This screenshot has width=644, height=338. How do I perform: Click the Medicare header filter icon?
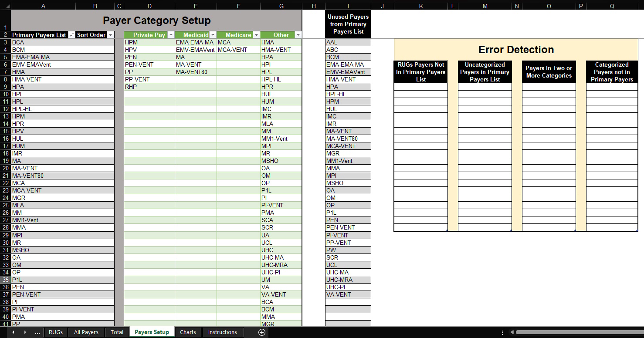(x=256, y=35)
